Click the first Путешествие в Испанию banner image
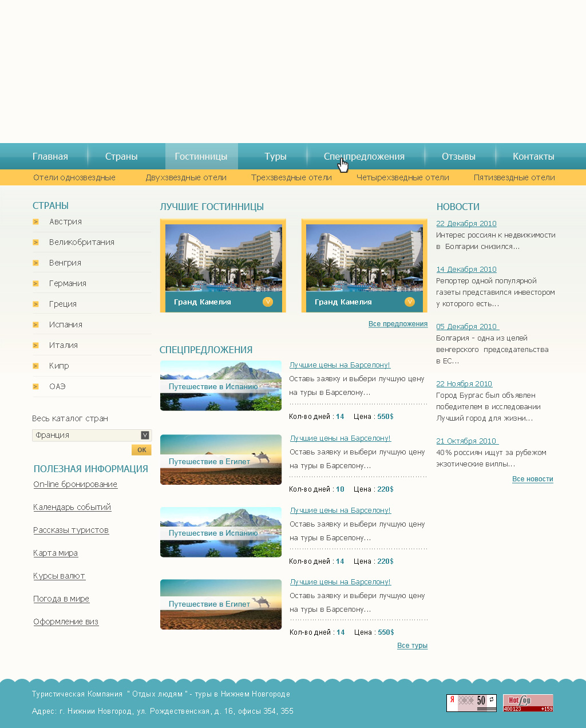This screenshot has height=728, width=586. (x=221, y=386)
